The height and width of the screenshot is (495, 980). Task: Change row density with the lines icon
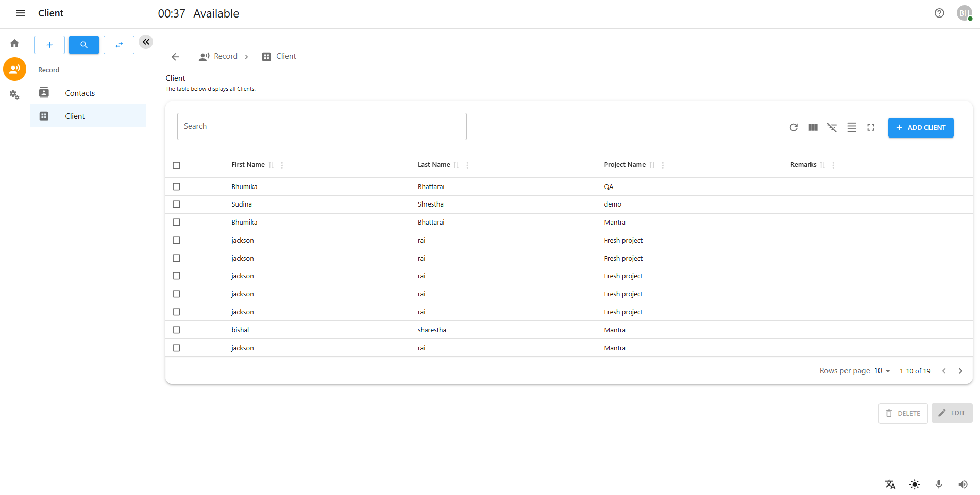(852, 127)
